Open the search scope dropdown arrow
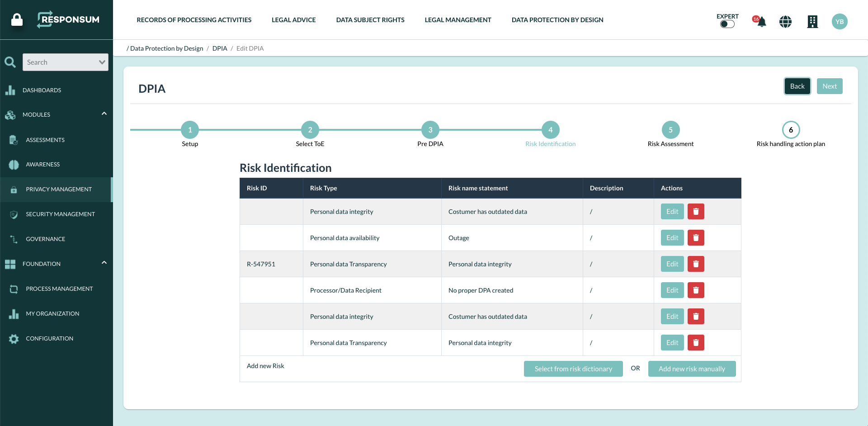 103,62
